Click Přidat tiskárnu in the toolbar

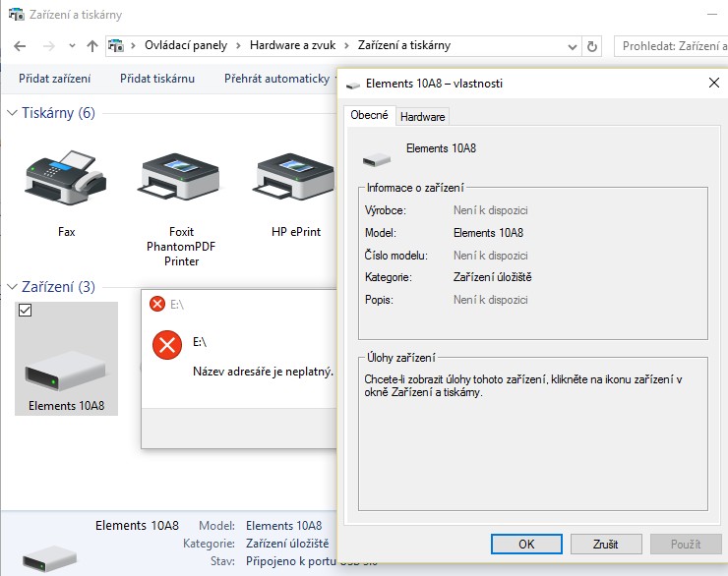click(157, 79)
